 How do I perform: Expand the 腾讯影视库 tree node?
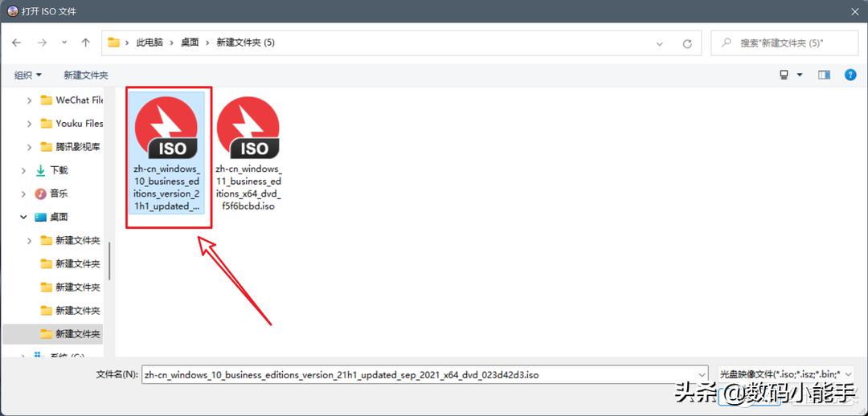click(x=30, y=147)
